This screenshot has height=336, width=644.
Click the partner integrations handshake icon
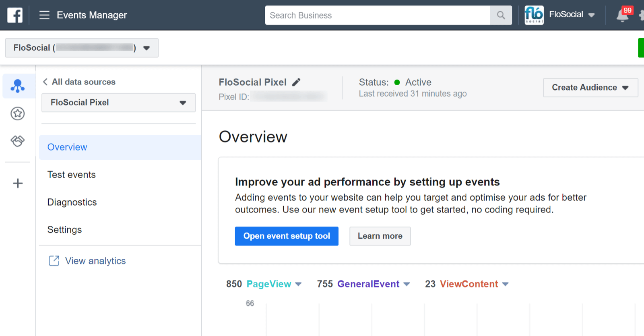point(18,141)
